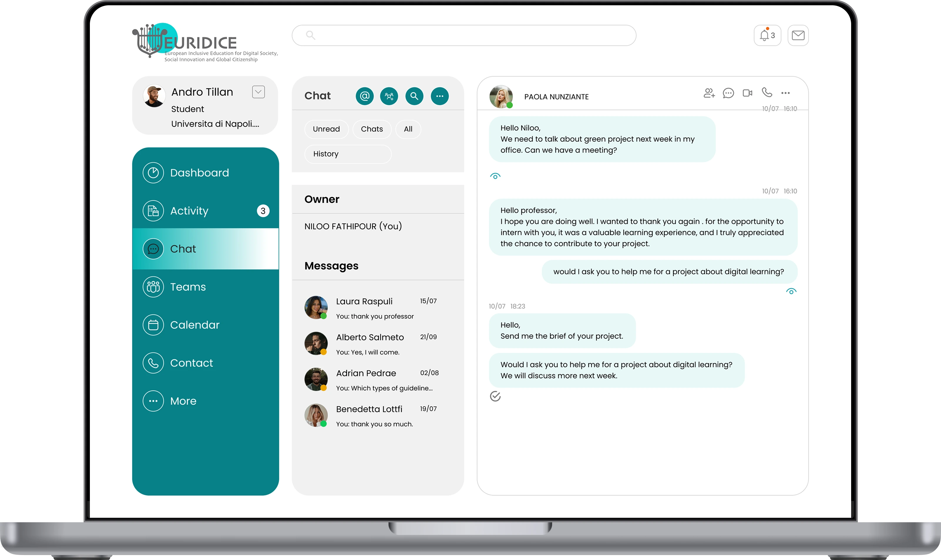Click the speech bubble icon in conversation header
The width and height of the screenshot is (941, 560).
[x=728, y=93]
